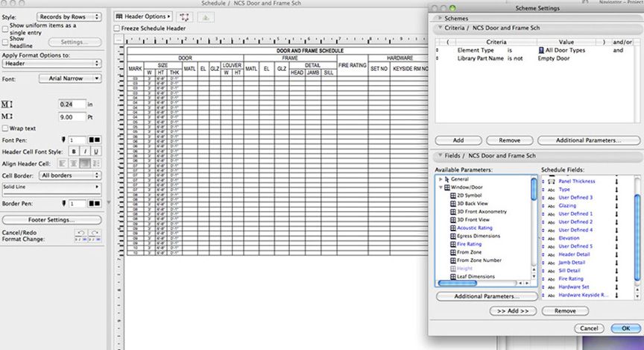Click the Redo format change icon
644x350 pixels.
point(95,236)
